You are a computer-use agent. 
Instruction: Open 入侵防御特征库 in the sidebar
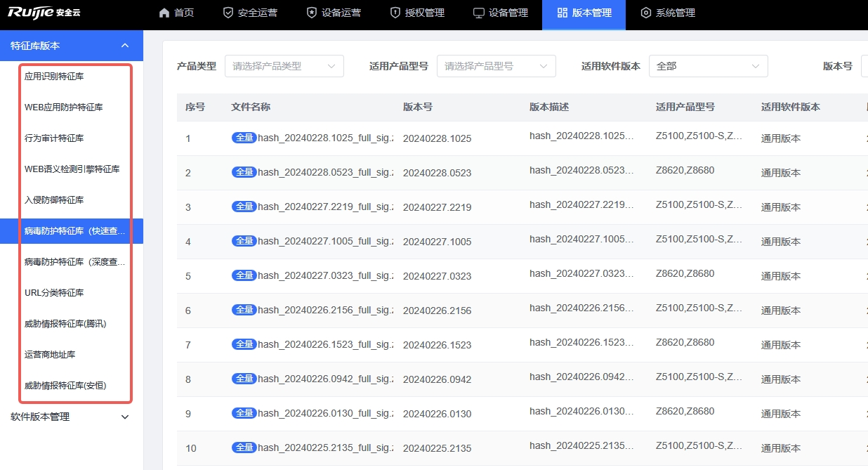pos(54,200)
